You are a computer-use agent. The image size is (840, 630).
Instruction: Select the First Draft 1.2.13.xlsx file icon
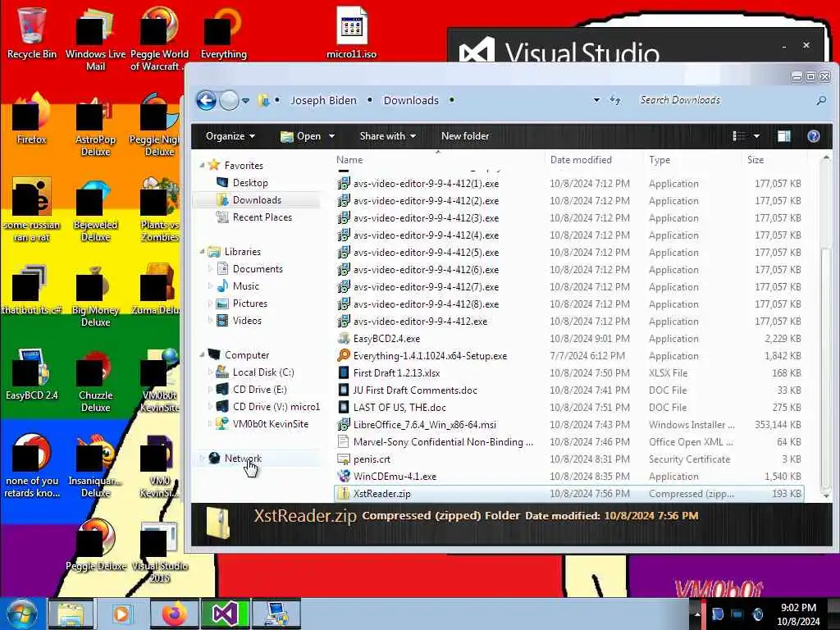point(344,373)
